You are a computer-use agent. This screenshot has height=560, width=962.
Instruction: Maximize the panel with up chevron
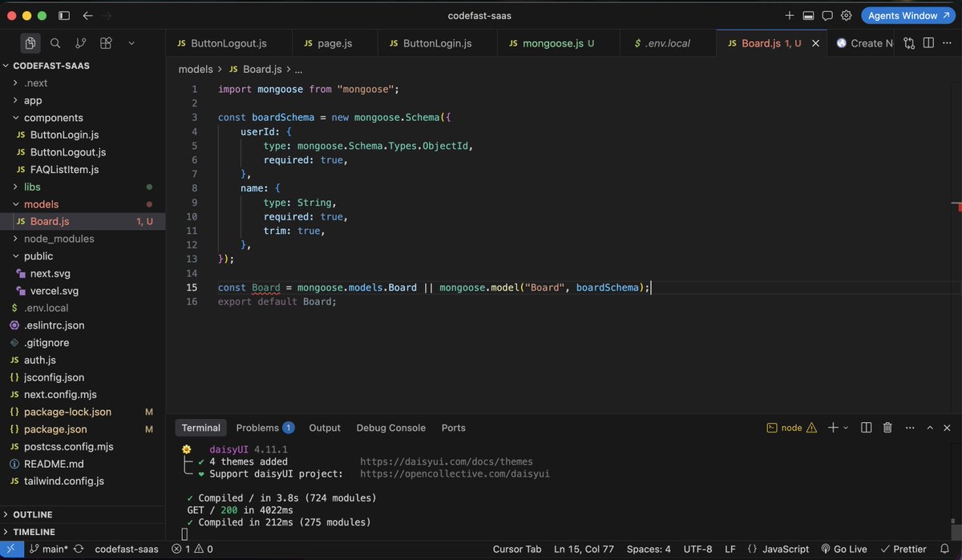click(929, 428)
